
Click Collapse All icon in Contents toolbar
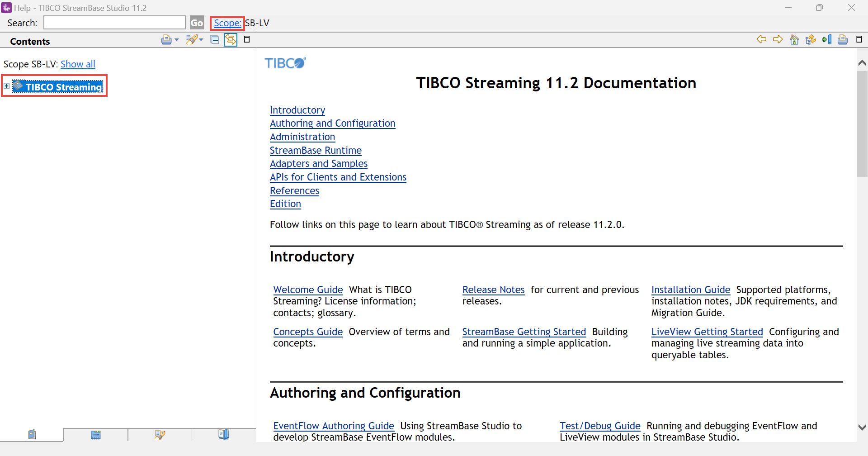point(215,40)
